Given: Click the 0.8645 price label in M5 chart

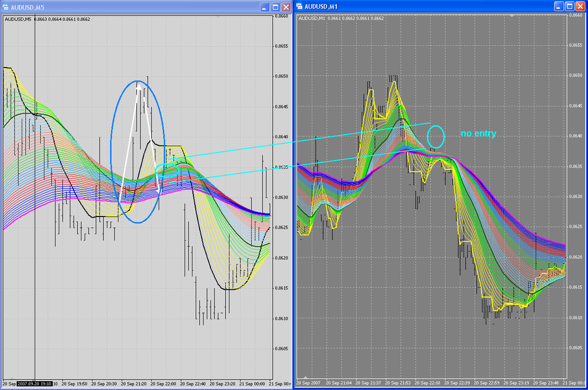Looking at the screenshot, I should [281, 107].
